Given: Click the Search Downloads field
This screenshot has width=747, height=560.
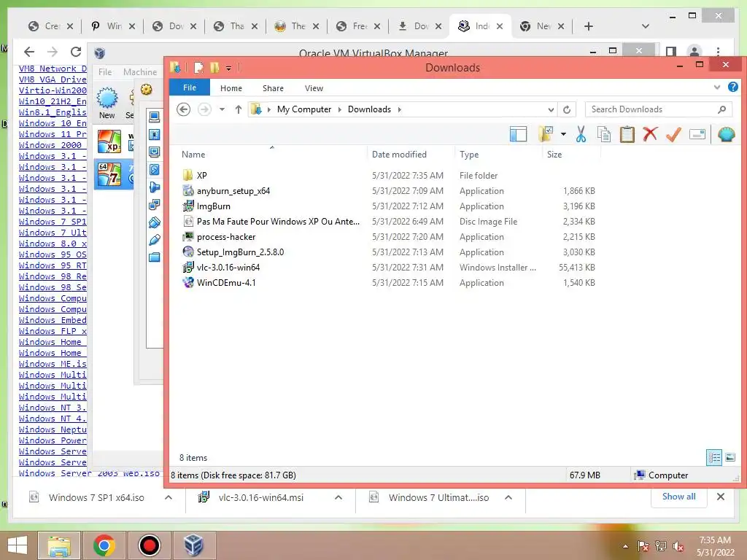Looking at the screenshot, I should pyautogui.click(x=659, y=109).
